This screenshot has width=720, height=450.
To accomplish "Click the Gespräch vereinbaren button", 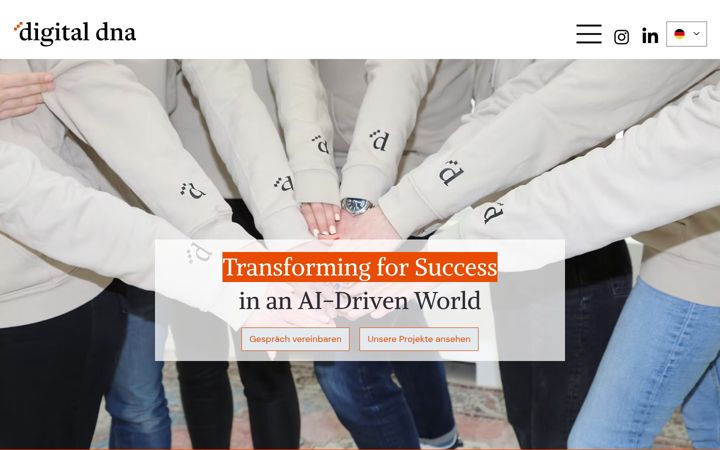I will (295, 339).
